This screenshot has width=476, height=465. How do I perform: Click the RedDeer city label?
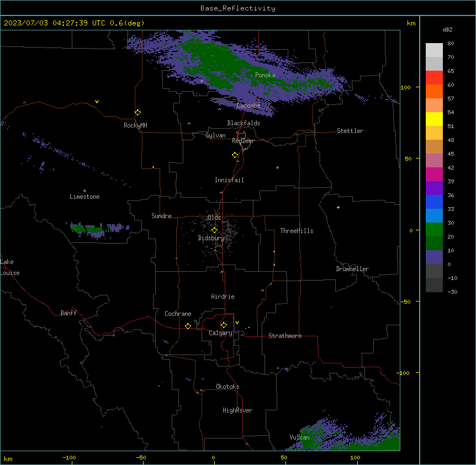243,141
